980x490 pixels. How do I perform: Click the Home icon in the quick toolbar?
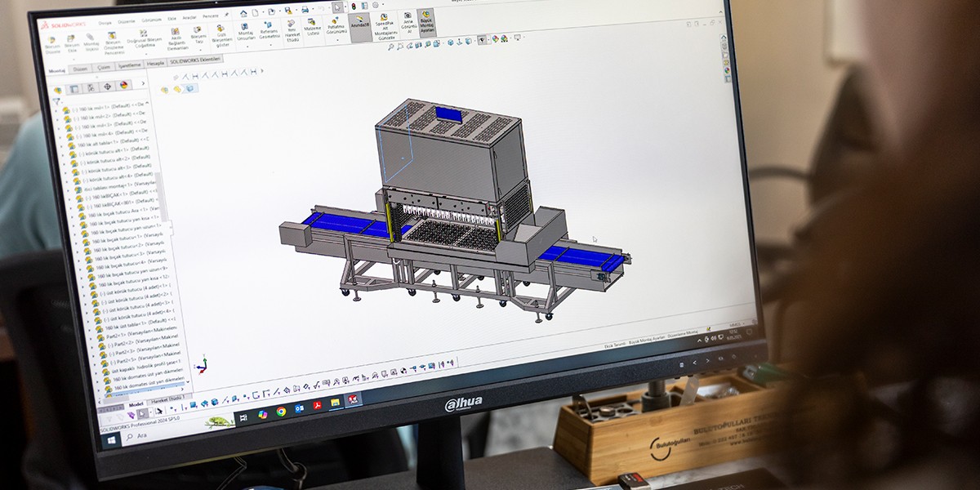point(244,13)
